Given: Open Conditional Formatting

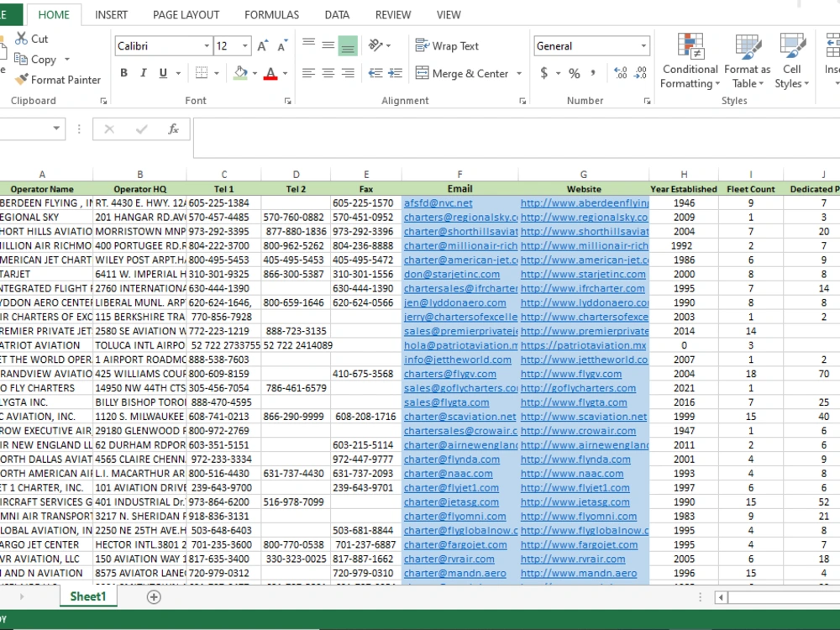Looking at the screenshot, I should [x=690, y=61].
